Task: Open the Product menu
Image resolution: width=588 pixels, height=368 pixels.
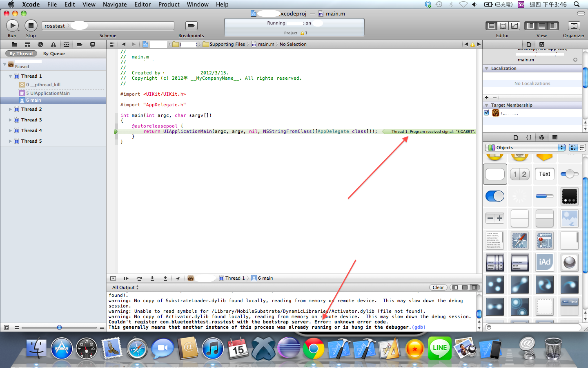Action: pos(169,4)
